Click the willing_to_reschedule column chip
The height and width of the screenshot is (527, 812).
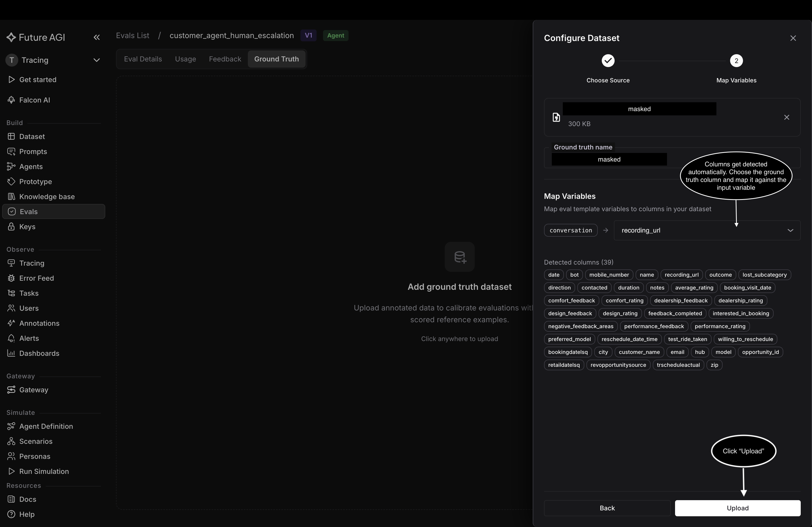(745, 339)
